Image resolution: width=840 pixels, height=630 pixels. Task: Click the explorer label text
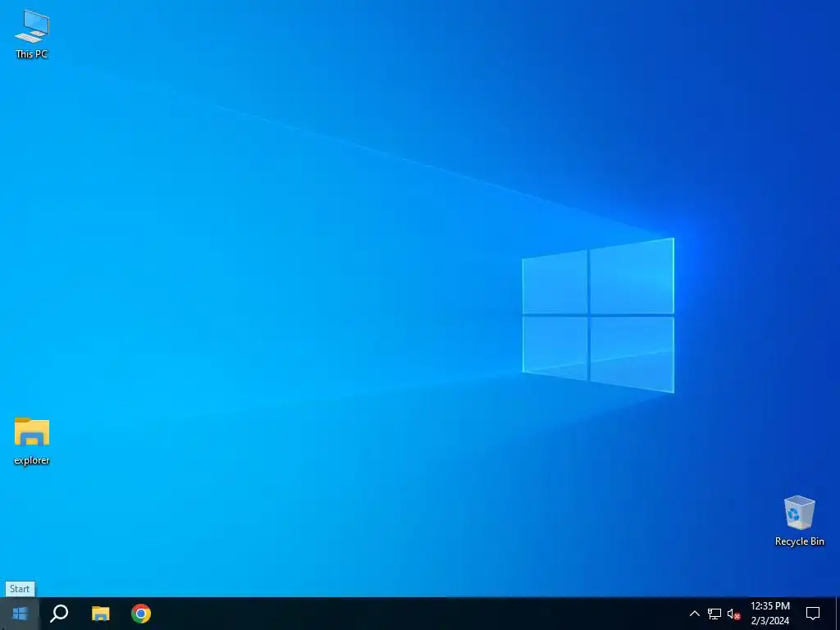coord(32,460)
